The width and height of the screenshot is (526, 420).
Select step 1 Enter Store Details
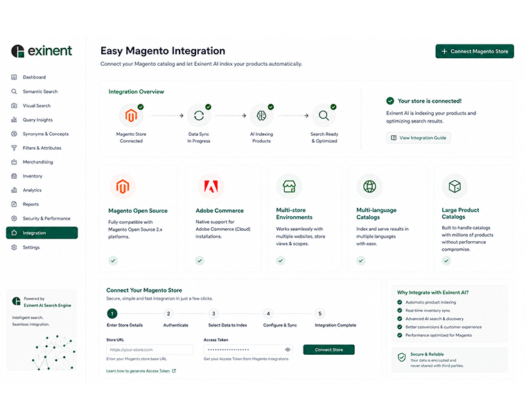coord(112,314)
